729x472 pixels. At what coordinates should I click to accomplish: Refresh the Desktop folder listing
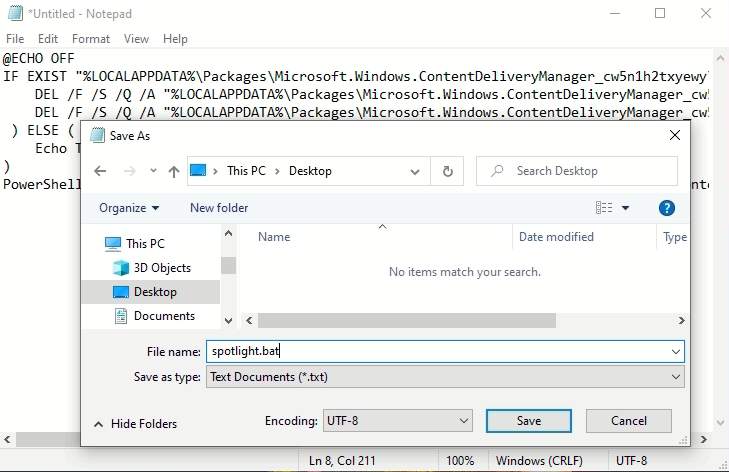pyautogui.click(x=447, y=171)
